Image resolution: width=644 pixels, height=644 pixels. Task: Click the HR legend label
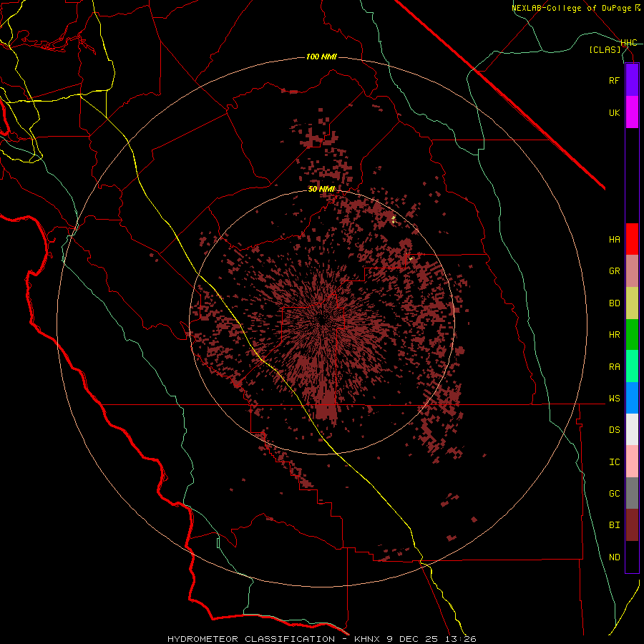click(614, 335)
